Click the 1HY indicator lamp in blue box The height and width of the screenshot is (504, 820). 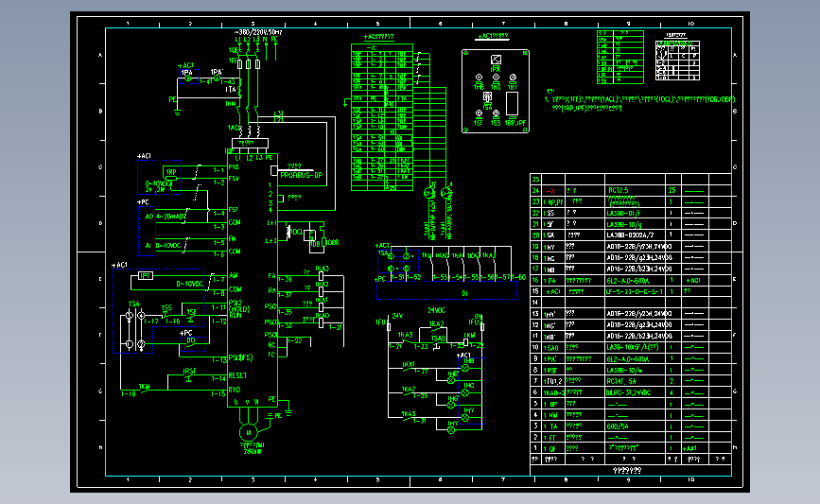tap(465, 418)
